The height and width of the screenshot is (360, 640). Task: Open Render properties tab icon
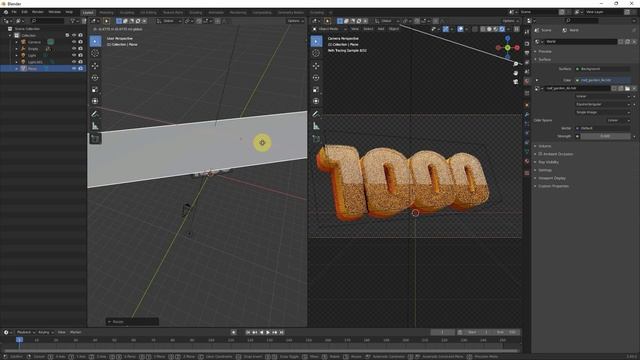click(527, 44)
